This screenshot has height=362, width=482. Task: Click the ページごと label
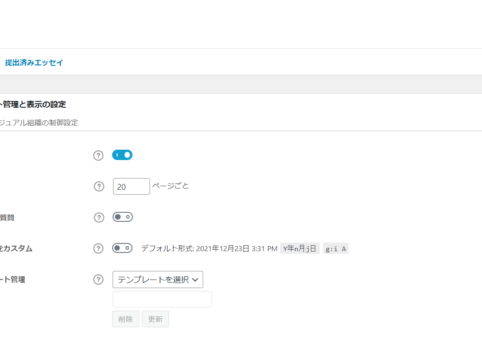click(170, 186)
